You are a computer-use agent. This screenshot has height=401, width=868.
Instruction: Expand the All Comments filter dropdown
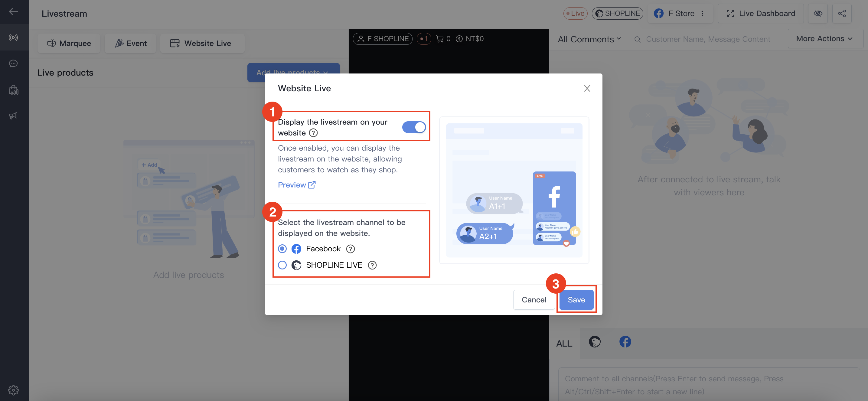[x=589, y=39]
